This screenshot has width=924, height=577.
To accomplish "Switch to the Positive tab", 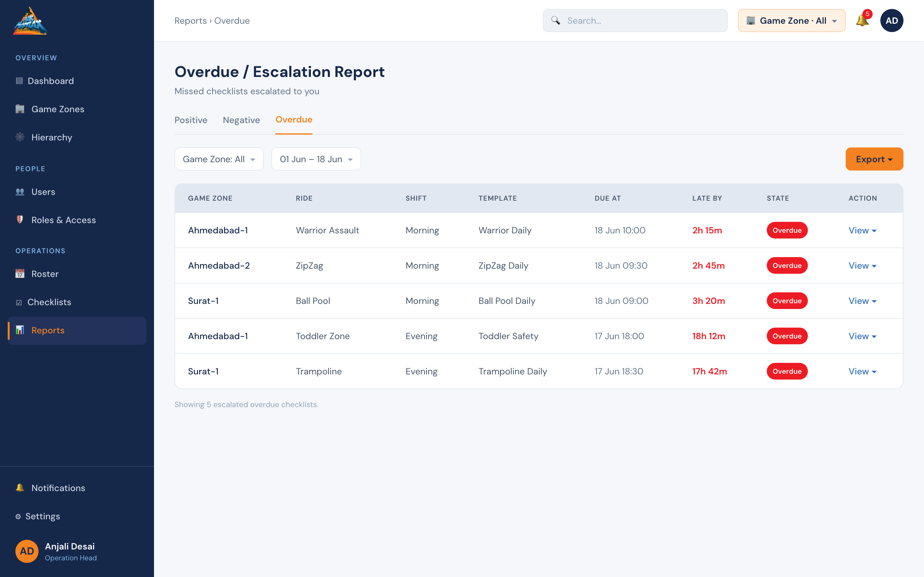I will (x=191, y=120).
